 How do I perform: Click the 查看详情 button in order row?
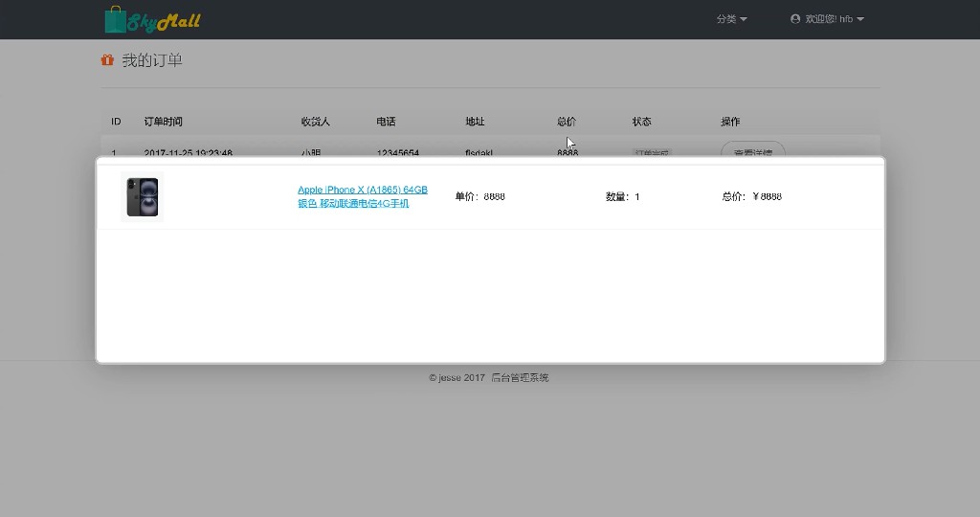[752, 151]
